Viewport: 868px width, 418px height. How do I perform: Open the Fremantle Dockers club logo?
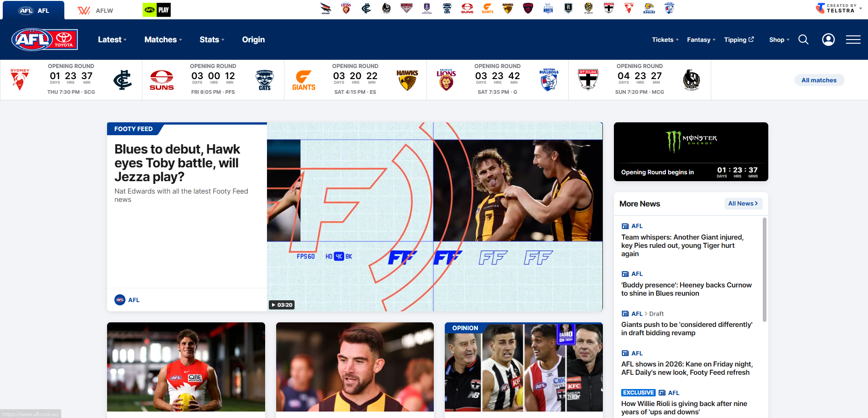(x=427, y=9)
